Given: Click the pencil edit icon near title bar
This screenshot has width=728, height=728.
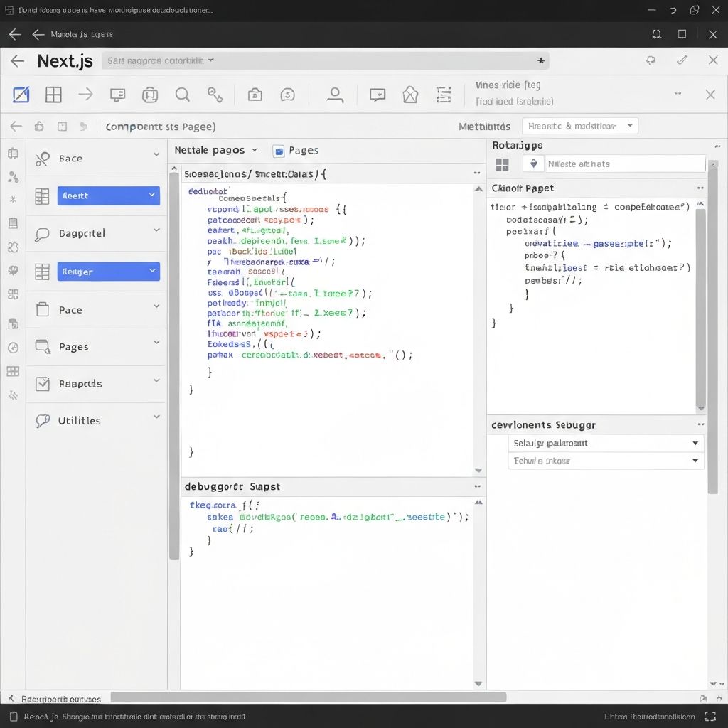Looking at the screenshot, I should coord(682,60).
